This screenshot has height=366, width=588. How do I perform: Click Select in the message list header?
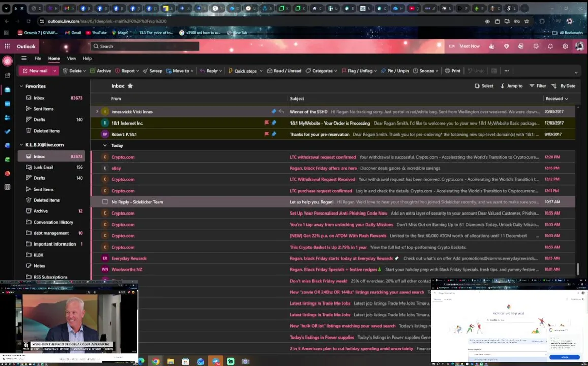pyautogui.click(x=484, y=86)
